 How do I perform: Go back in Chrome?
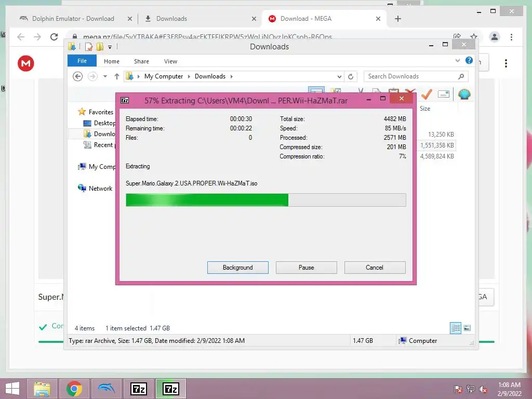click(x=21, y=37)
